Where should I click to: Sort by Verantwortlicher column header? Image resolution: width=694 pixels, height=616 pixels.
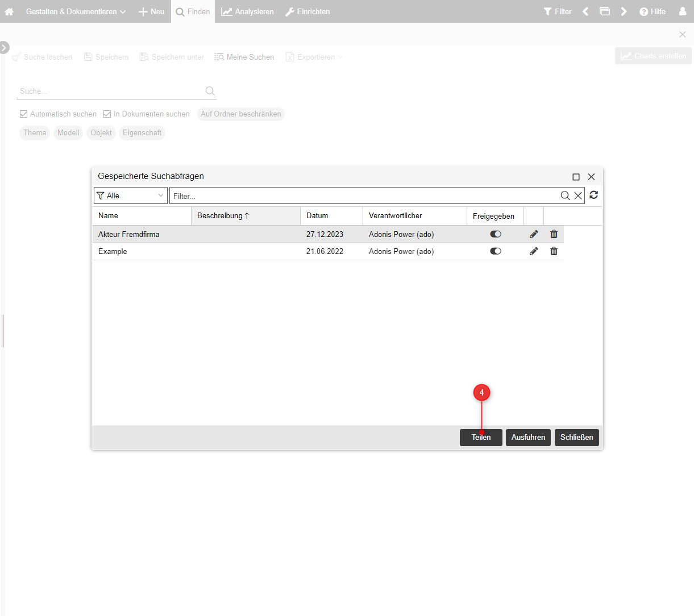click(415, 216)
